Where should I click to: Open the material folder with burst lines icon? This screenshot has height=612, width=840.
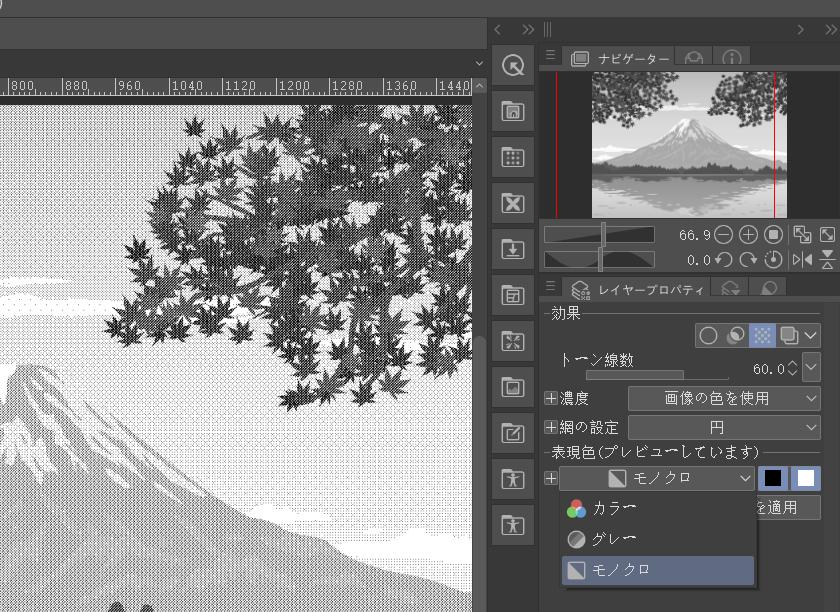pos(513,341)
